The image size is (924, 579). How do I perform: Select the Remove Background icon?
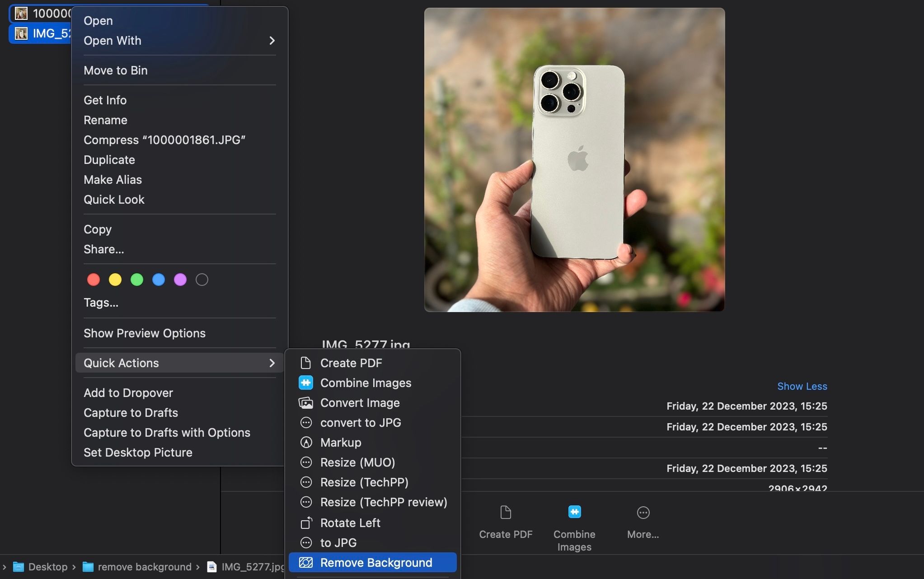(306, 562)
